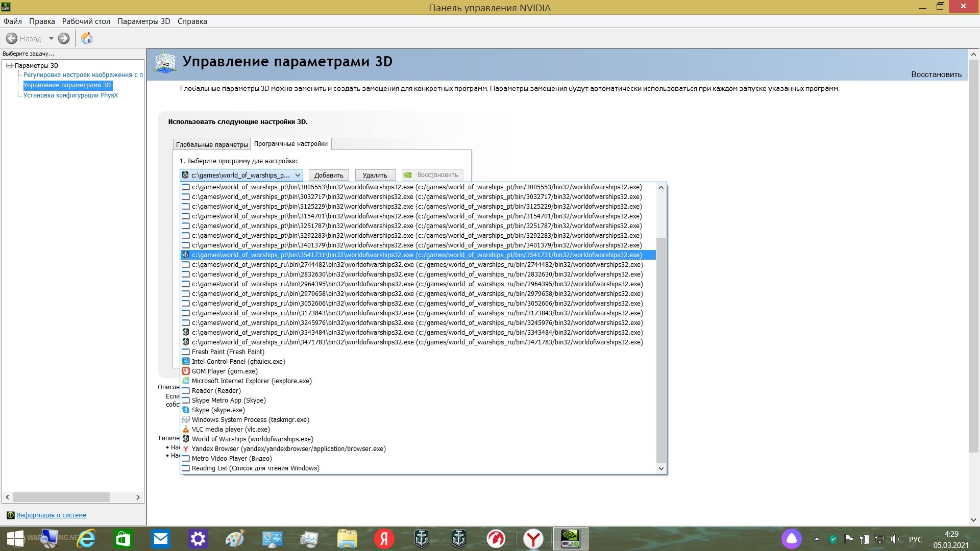The image size is (980, 551).
Task: Open the Информация о системе link
Action: (x=51, y=515)
